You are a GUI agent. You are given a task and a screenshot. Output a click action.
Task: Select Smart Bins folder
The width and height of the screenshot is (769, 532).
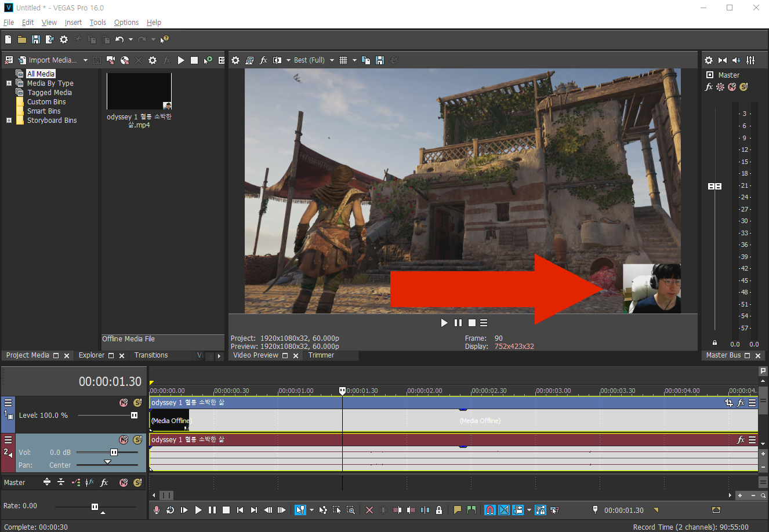pos(43,111)
